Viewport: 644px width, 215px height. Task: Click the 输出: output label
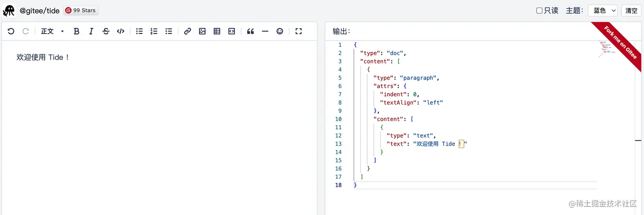341,31
